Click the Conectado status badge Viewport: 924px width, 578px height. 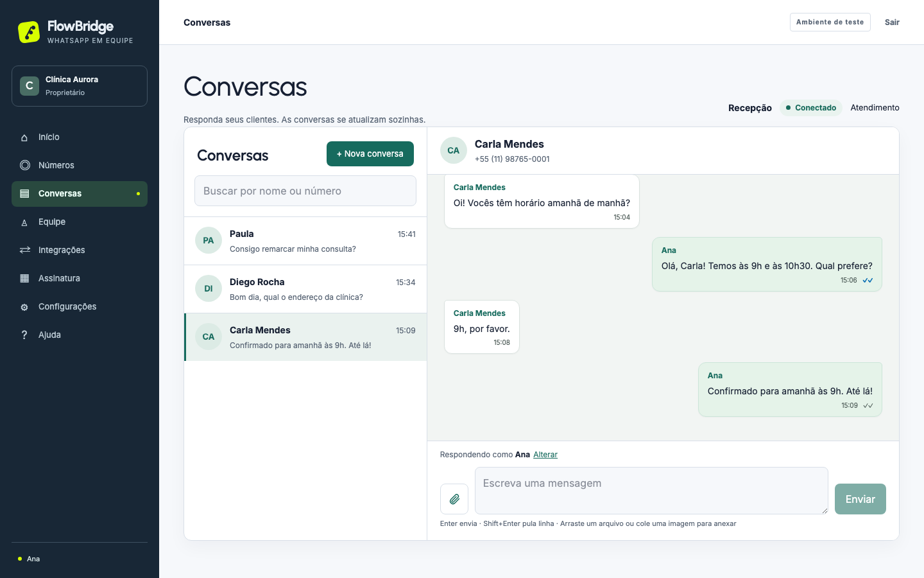(x=811, y=108)
